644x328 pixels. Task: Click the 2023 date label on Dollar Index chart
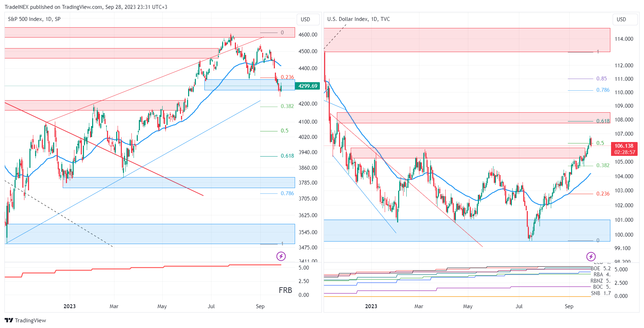[371, 306]
